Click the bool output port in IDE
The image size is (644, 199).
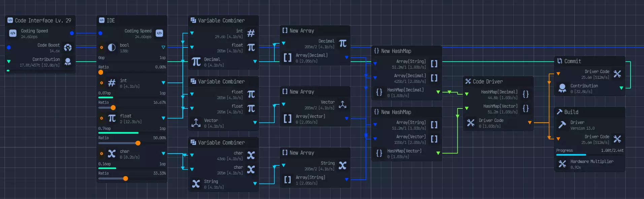[x=163, y=47]
